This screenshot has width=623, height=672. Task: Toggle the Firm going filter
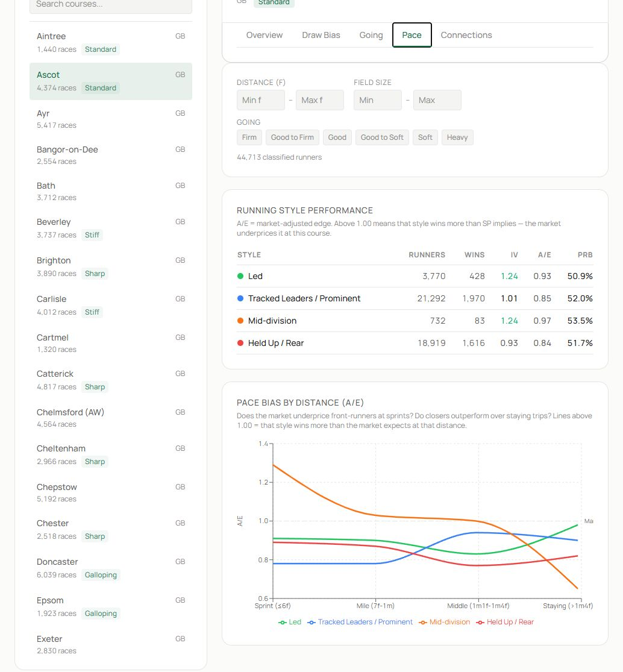pos(249,137)
